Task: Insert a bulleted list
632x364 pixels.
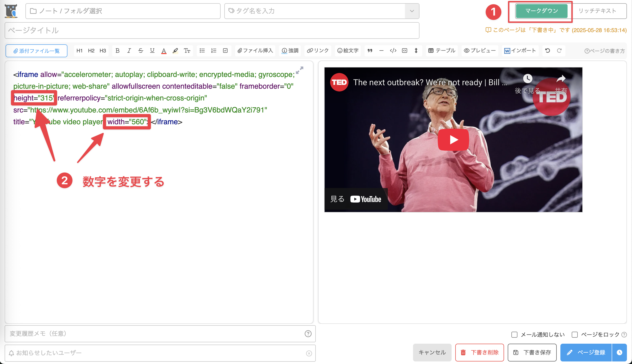Action: [202, 51]
